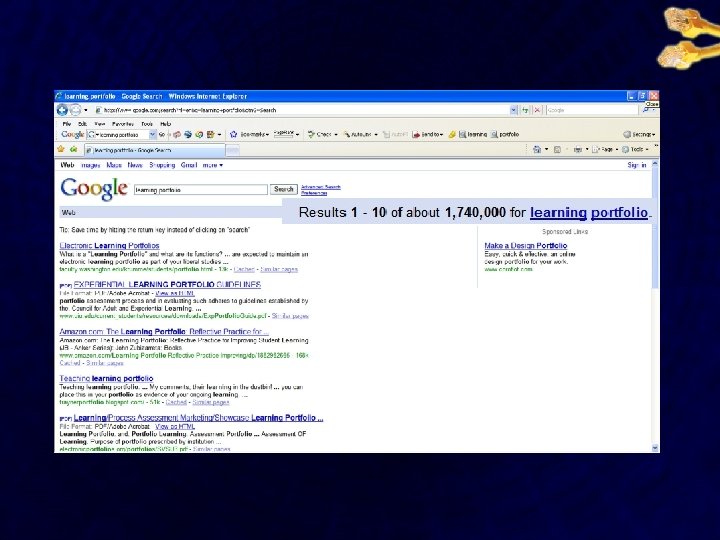Open the Send to dropdown menu
720x540 pixels.
[428, 135]
